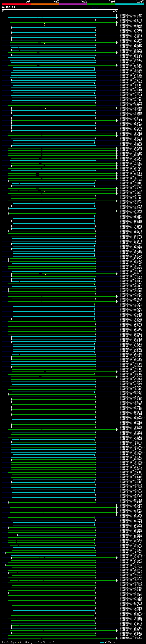Select the UniRef100_P93213 label
The width and height of the screenshot is (146, 644).
[131, 638]
